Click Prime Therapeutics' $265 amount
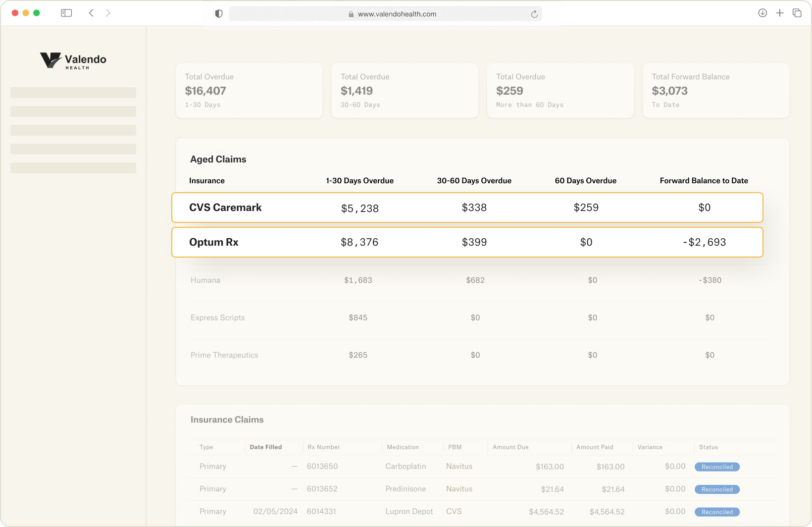 [358, 355]
